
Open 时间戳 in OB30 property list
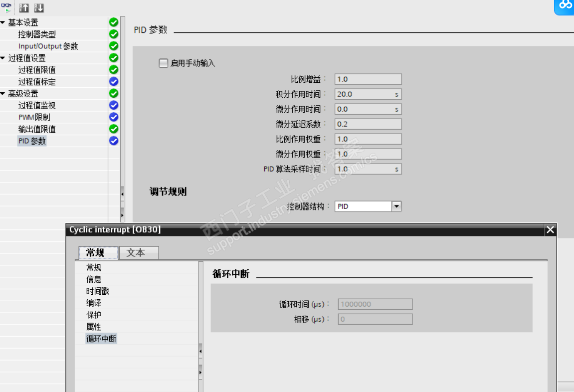(x=97, y=291)
